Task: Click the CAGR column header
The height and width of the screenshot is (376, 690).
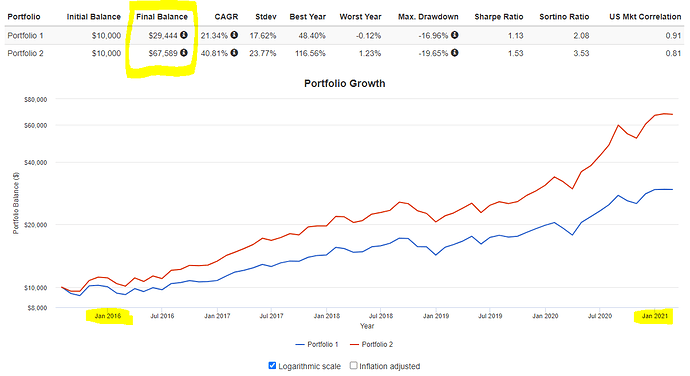Action: [x=226, y=17]
